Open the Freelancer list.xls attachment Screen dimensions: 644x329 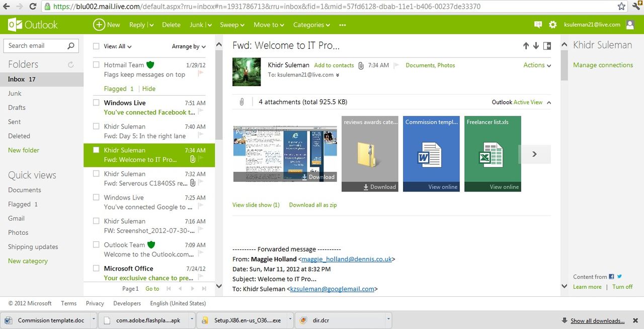click(493, 154)
